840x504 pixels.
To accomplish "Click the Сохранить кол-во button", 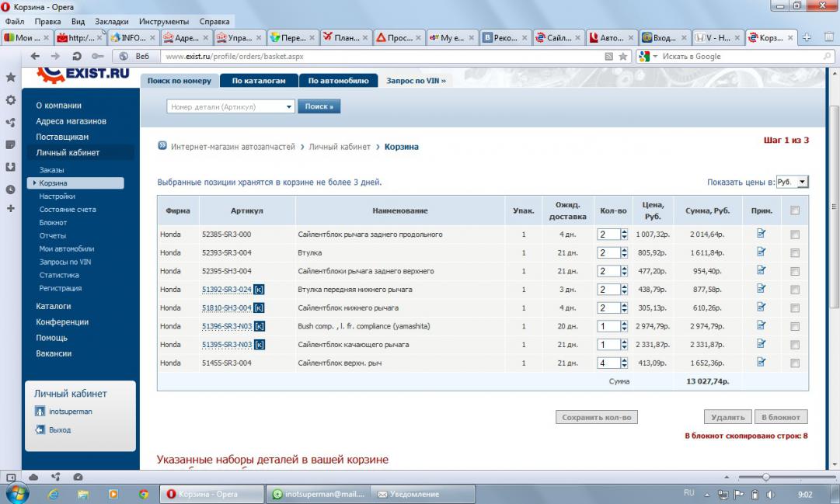I will click(596, 417).
